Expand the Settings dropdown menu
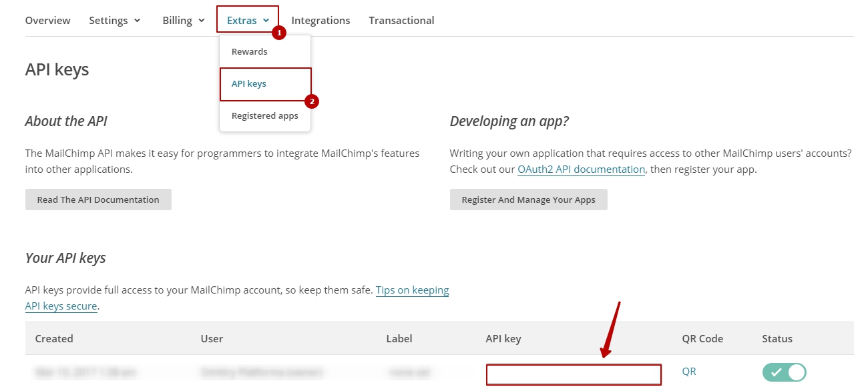Viewport: 868px width, 391px height. pyautogui.click(x=115, y=21)
